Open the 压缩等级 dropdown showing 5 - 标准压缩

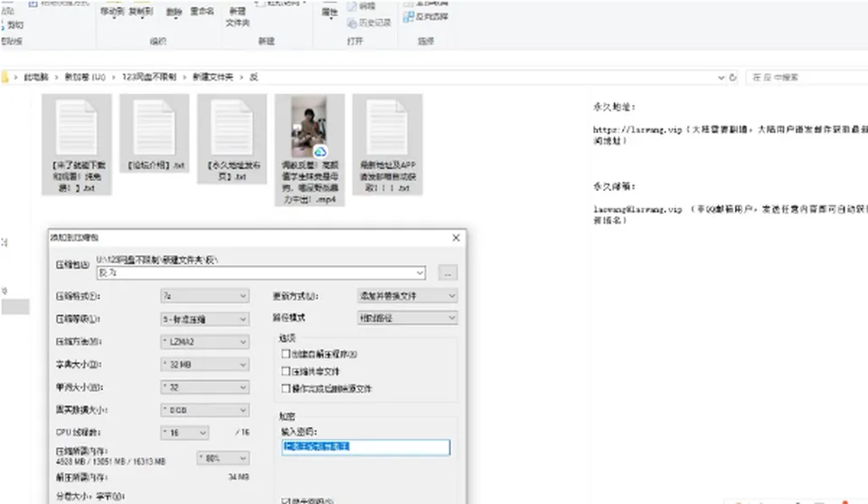pyautogui.click(x=205, y=319)
